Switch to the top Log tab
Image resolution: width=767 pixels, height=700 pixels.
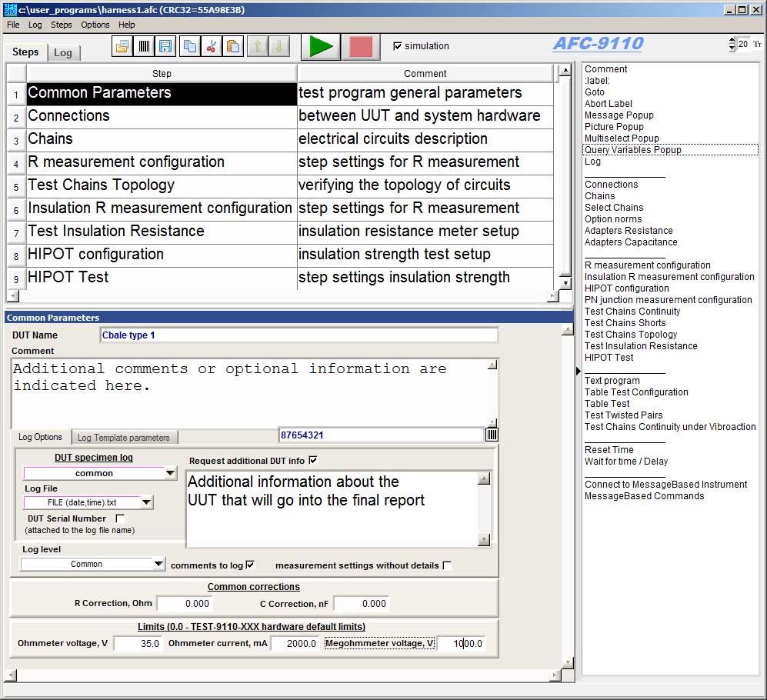tap(63, 53)
